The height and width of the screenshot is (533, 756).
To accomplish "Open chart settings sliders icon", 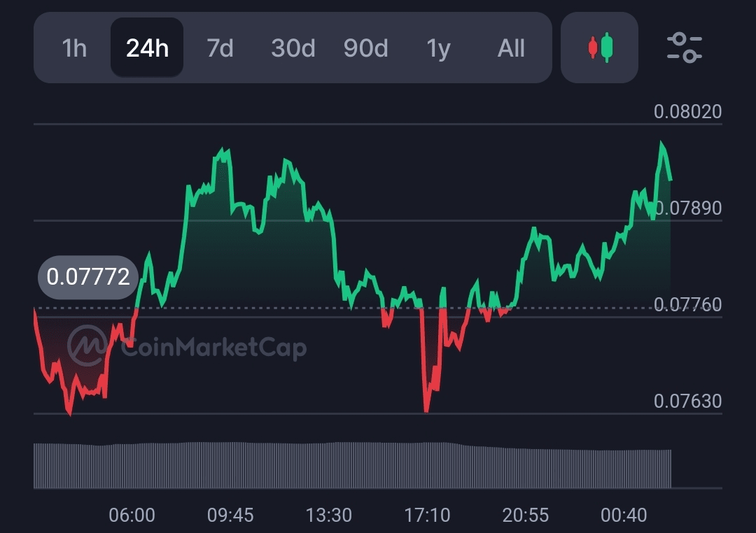I will coord(684,48).
